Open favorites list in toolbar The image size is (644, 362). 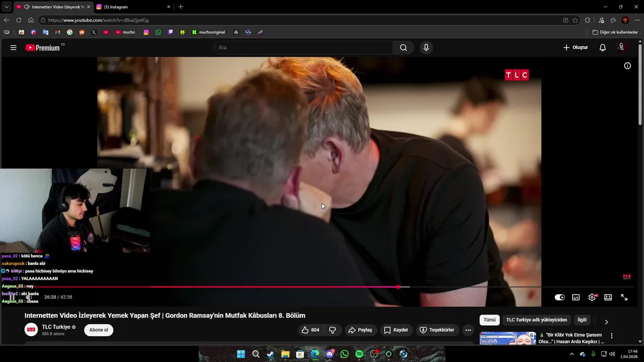click(x=613, y=20)
